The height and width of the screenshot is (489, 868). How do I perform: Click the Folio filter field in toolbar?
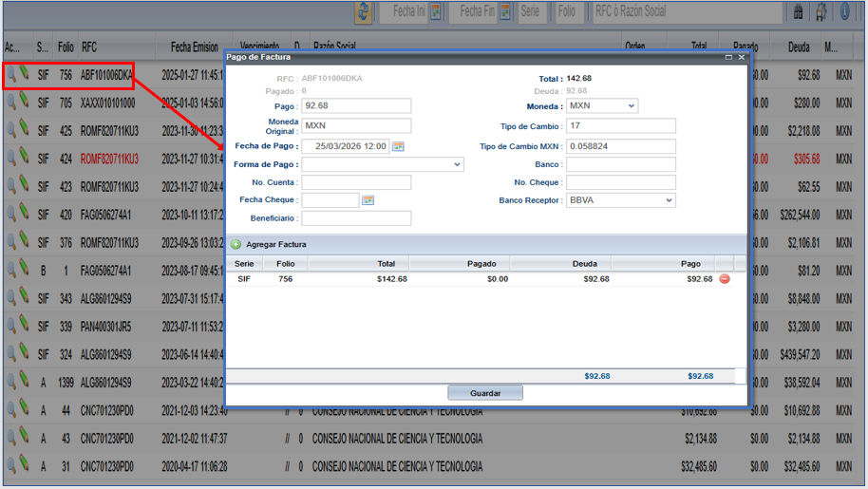coord(569,11)
